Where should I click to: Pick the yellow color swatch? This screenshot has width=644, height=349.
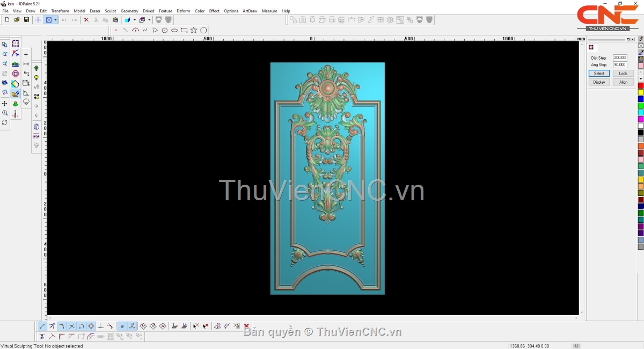(x=641, y=92)
